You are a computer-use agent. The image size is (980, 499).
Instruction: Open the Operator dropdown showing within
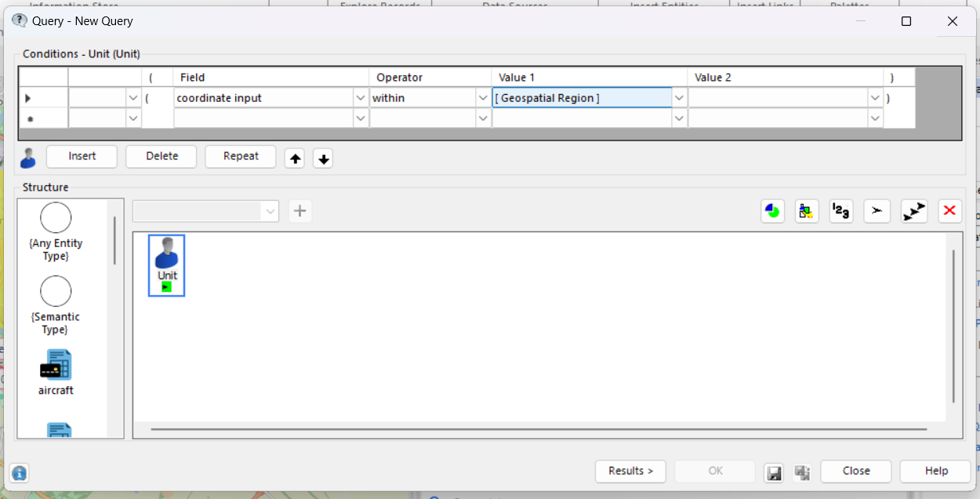pos(483,98)
